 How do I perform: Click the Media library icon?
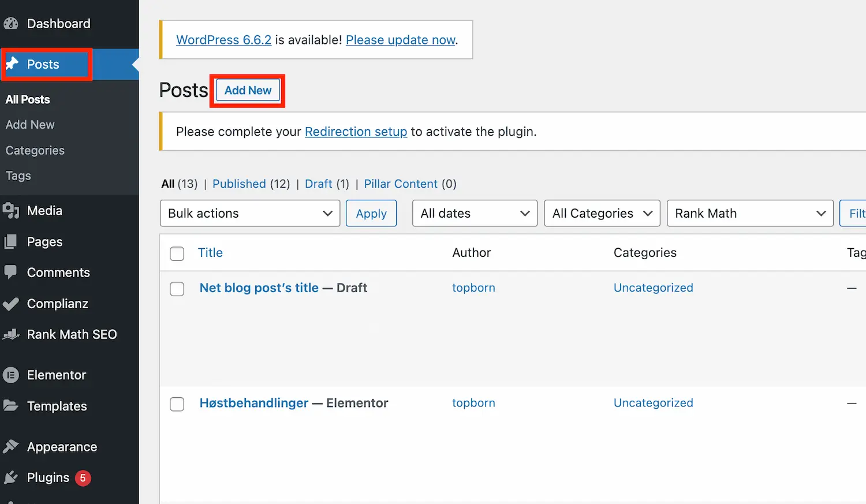pyautogui.click(x=11, y=211)
